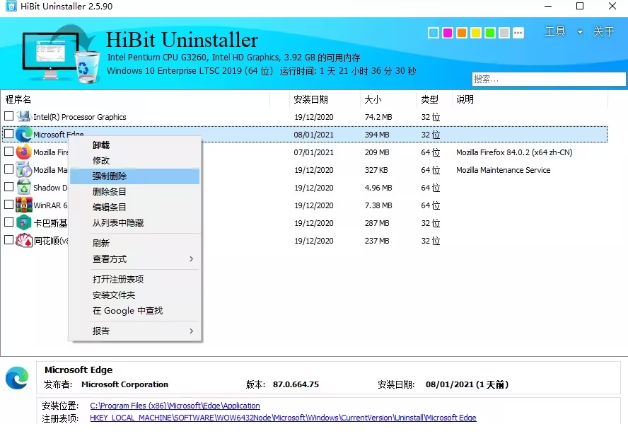This screenshot has height=437, width=628.
Task: Tick the Microsoft Edge checkbox
Action: tap(8, 134)
